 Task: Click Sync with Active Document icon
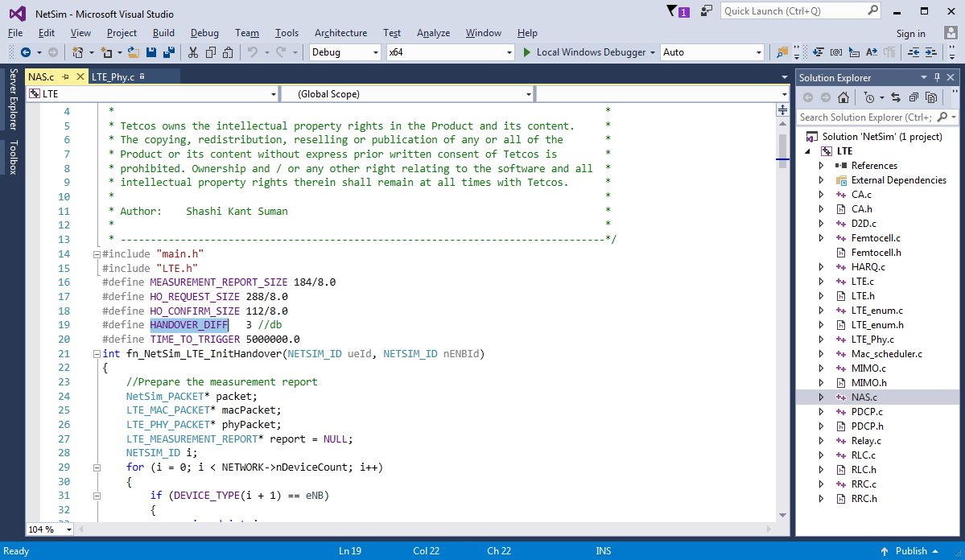[x=896, y=97]
